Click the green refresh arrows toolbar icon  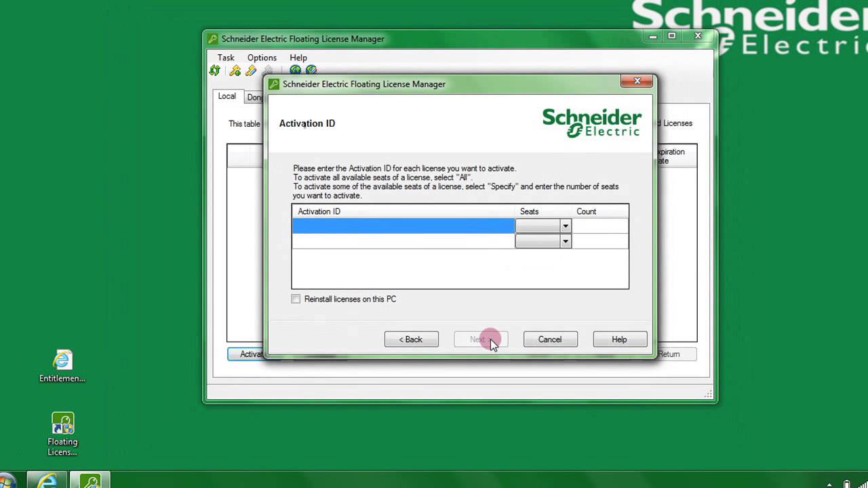point(215,70)
